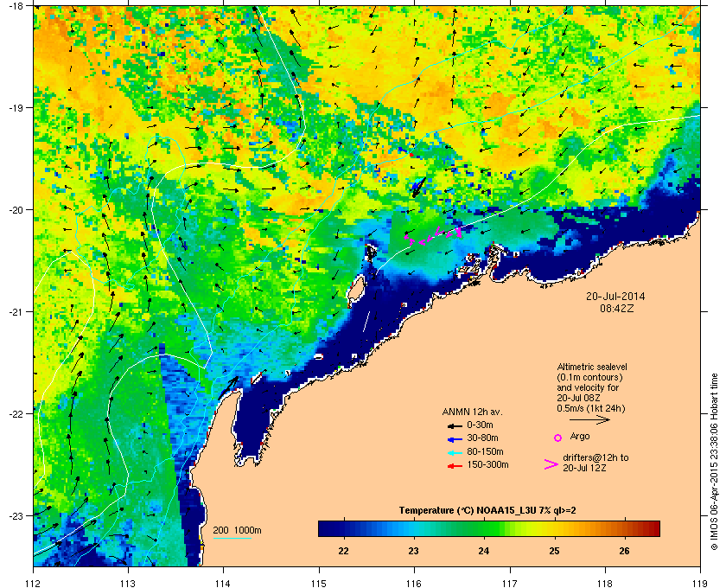The width and height of the screenshot is (726, 588).
Task: Click the longitude axis label '118'
Action: 605,583
